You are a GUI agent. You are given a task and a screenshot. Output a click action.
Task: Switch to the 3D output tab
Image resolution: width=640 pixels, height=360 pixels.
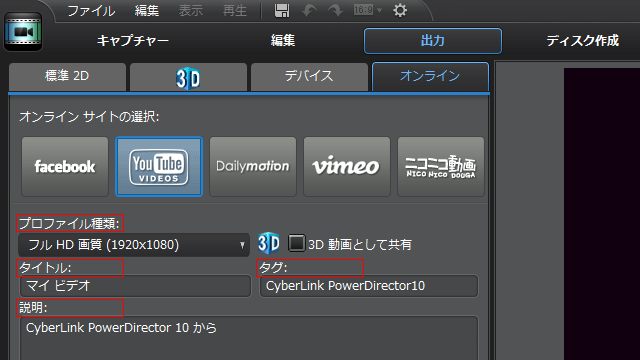(188, 77)
